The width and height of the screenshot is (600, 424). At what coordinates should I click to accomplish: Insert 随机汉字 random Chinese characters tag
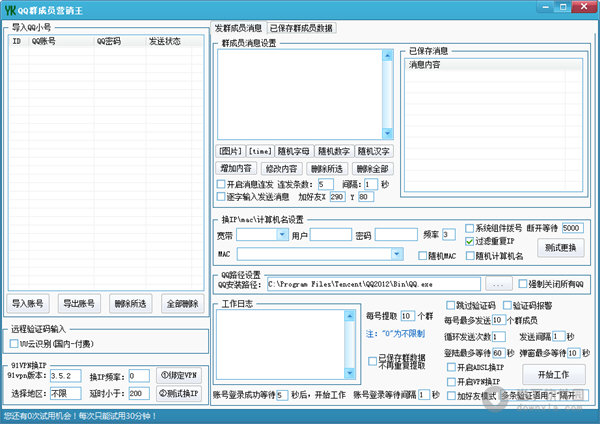372,151
